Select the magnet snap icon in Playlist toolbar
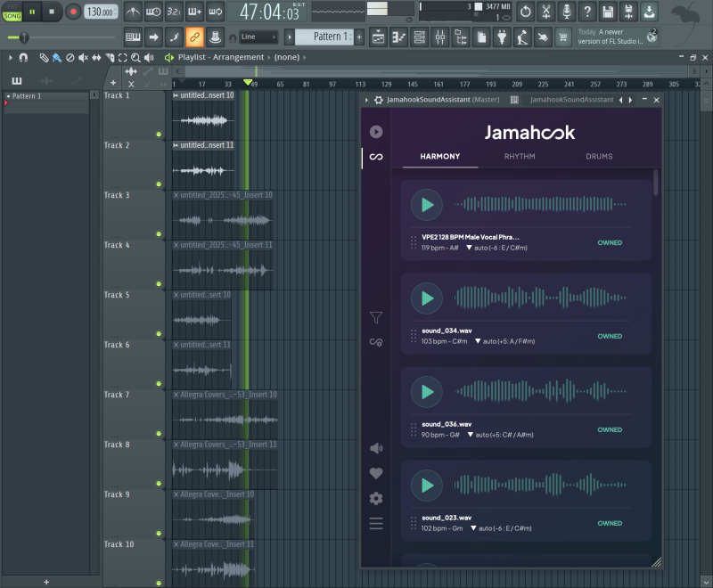The height and width of the screenshot is (588, 713). click(x=23, y=58)
